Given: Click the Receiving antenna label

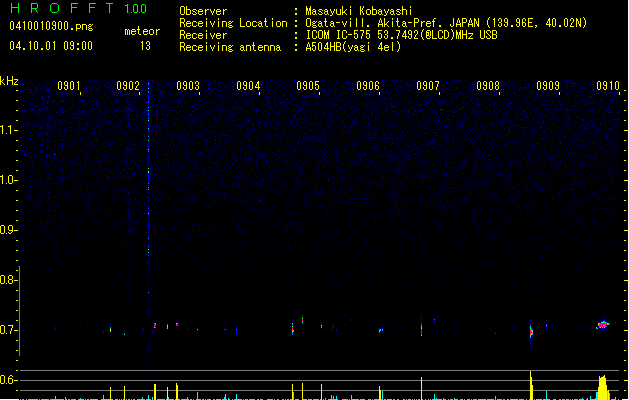Looking at the screenshot, I should point(230,47).
